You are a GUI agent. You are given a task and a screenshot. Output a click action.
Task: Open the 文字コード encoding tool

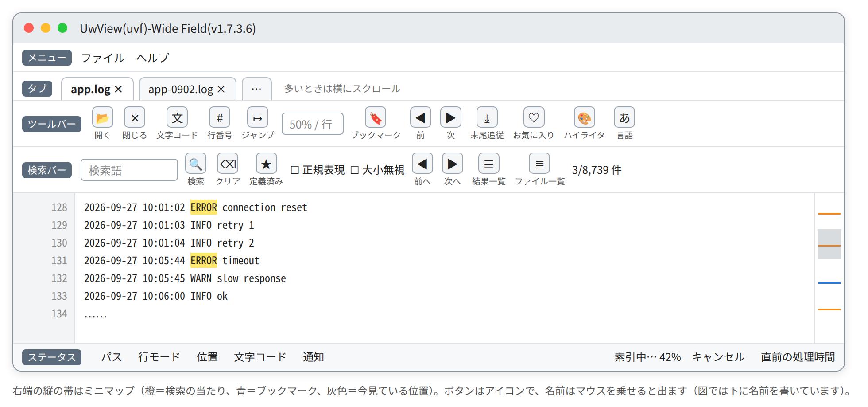177,117
